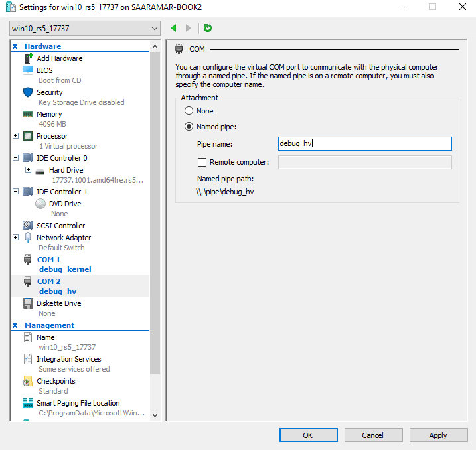
Task: Click the Cancel button
Action: pyautogui.click(x=373, y=435)
